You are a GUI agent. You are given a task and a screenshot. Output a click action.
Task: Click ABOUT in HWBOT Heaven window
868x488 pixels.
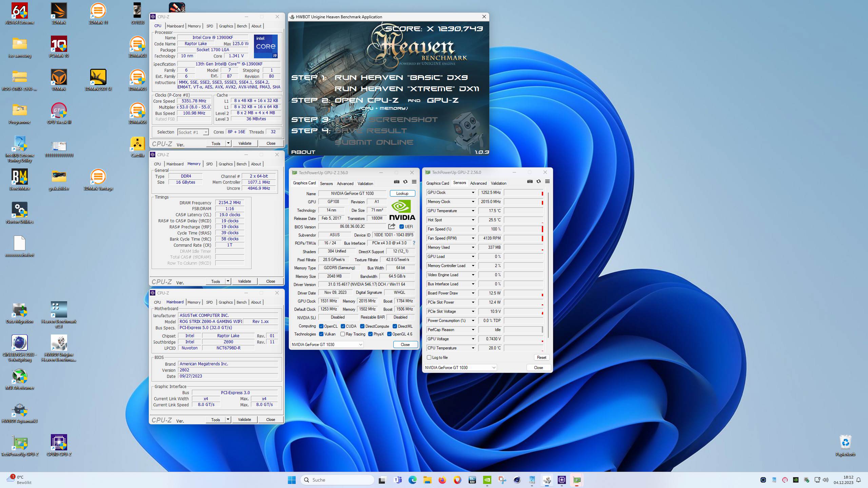click(x=303, y=152)
